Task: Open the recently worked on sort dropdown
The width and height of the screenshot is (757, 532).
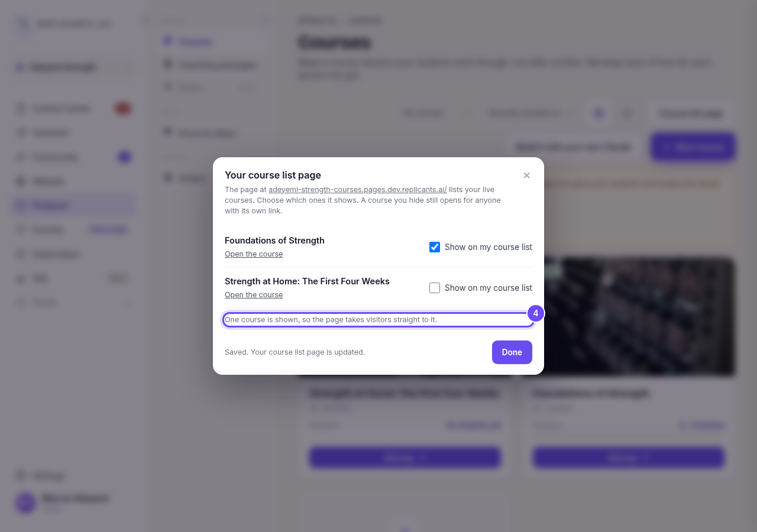Action: (529, 113)
